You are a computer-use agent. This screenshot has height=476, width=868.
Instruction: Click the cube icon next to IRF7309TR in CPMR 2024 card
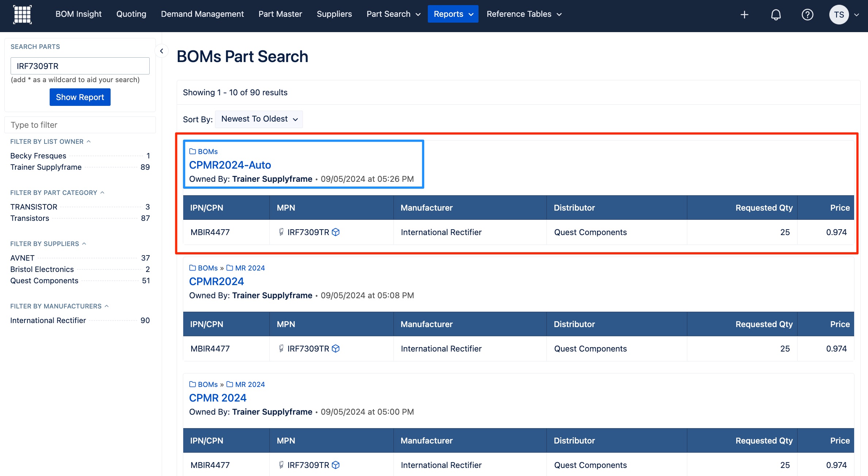335,465
